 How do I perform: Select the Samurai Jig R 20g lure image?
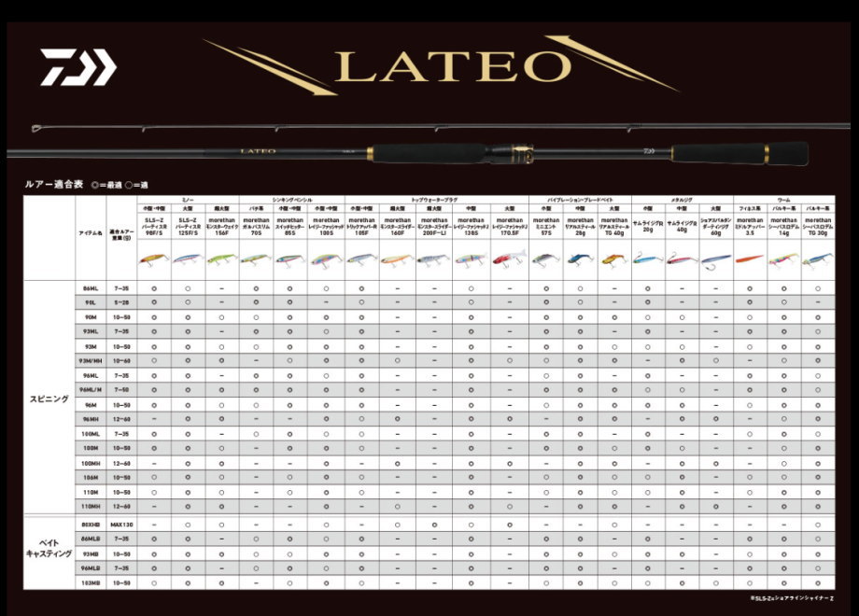click(647, 259)
